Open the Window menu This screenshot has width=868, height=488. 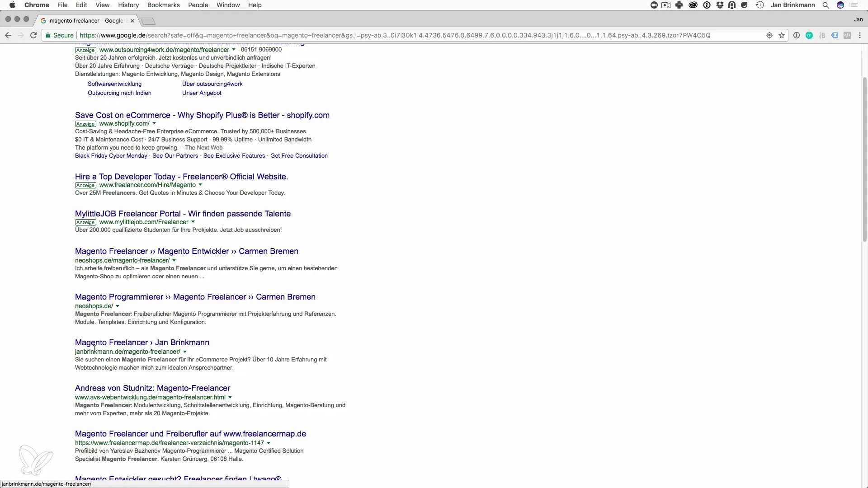click(x=228, y=5)
